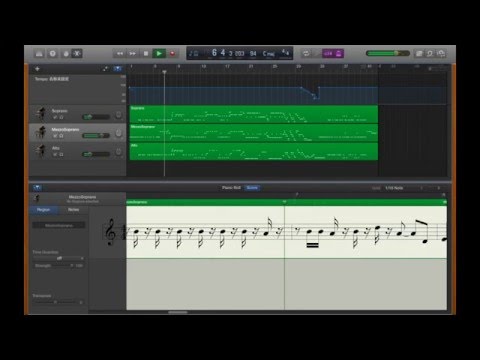
Task: Select the Soprano green MIDI region
Action: point(254,114)
